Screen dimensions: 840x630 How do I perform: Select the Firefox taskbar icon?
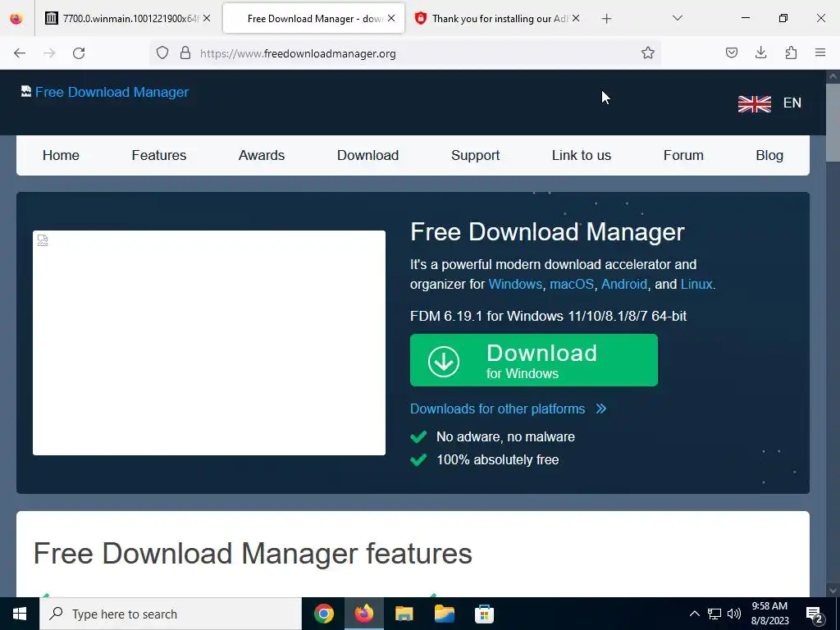click(x=363, y=614)
